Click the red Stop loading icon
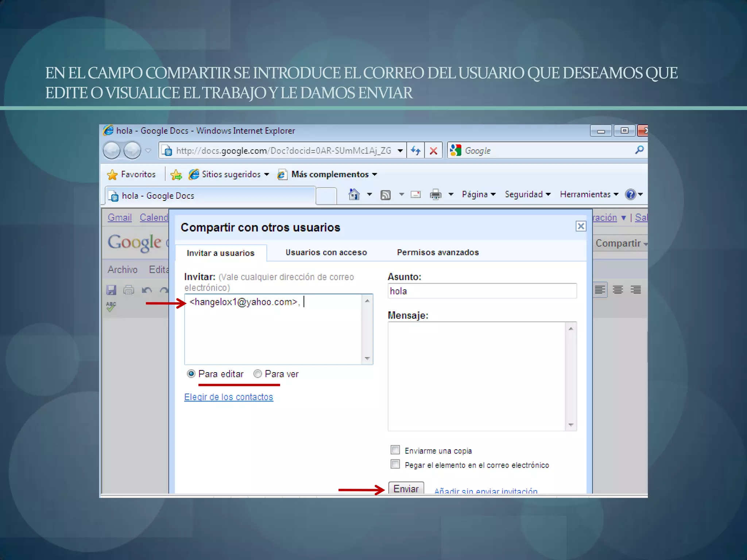Viewport: 747px width, 560px height. (433, 151)
